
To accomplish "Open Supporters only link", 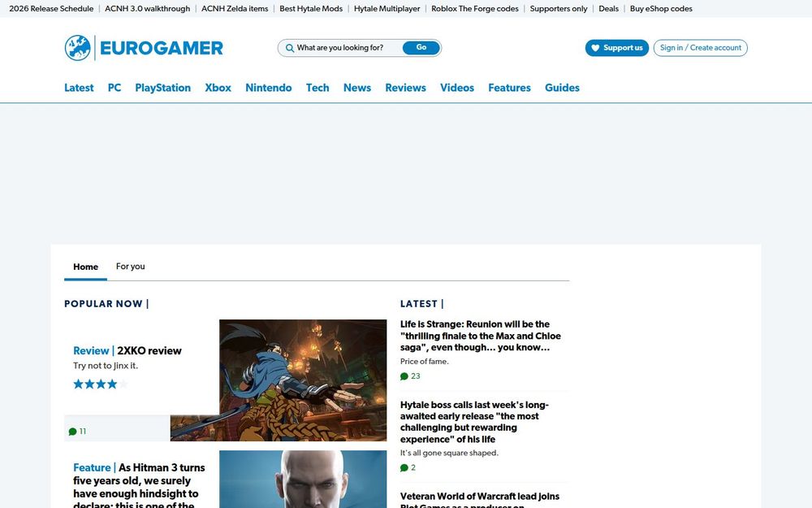I will (559, 8).
